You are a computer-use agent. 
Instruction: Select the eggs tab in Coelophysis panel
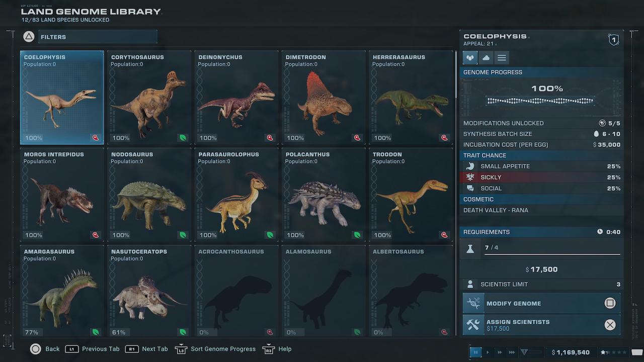click(470, 58)
